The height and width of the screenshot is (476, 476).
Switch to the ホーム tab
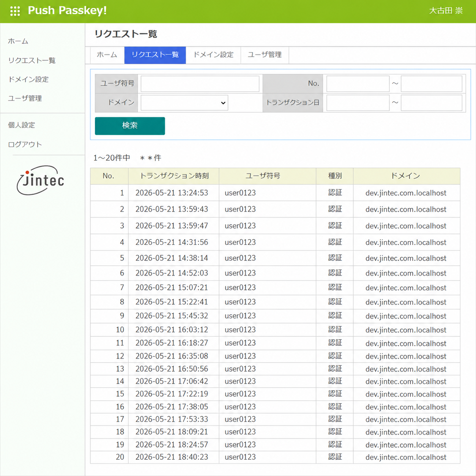click(x=107, y=55)
